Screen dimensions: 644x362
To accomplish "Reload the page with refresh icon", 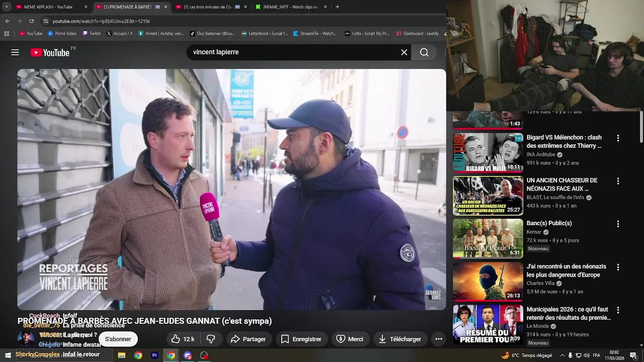I will click(x=31, y=21).
